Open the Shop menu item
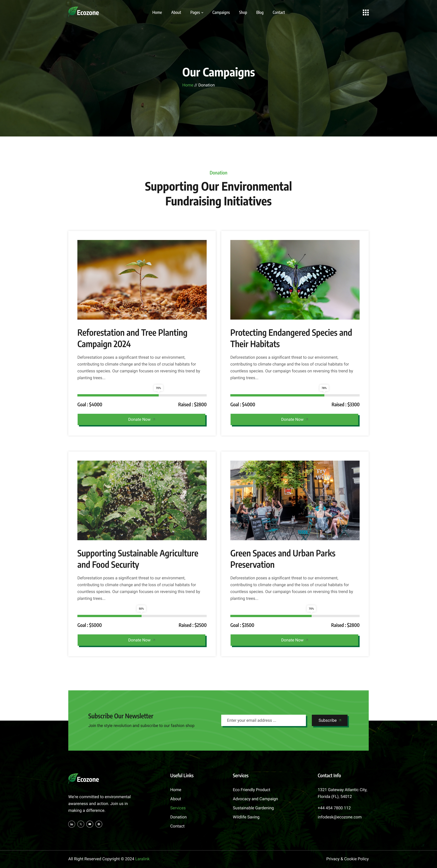This screenshot has width=437, height=868. point(243,13)
